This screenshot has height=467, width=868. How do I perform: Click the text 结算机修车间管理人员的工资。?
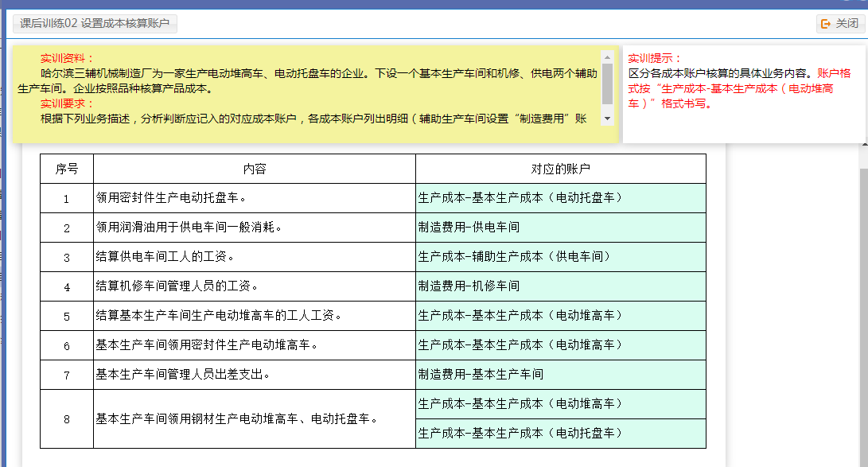click(177, 286)
